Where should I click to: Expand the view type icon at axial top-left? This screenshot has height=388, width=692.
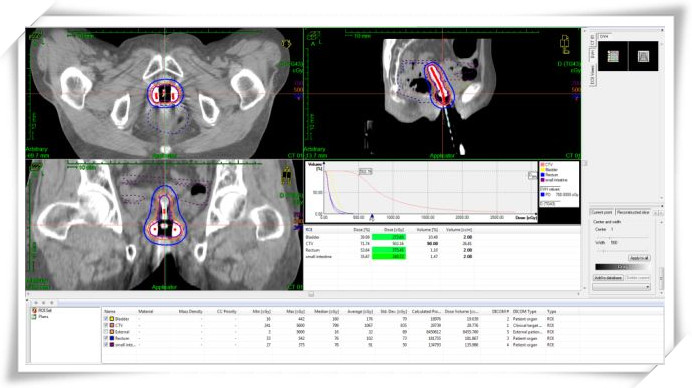coord(36,38)
